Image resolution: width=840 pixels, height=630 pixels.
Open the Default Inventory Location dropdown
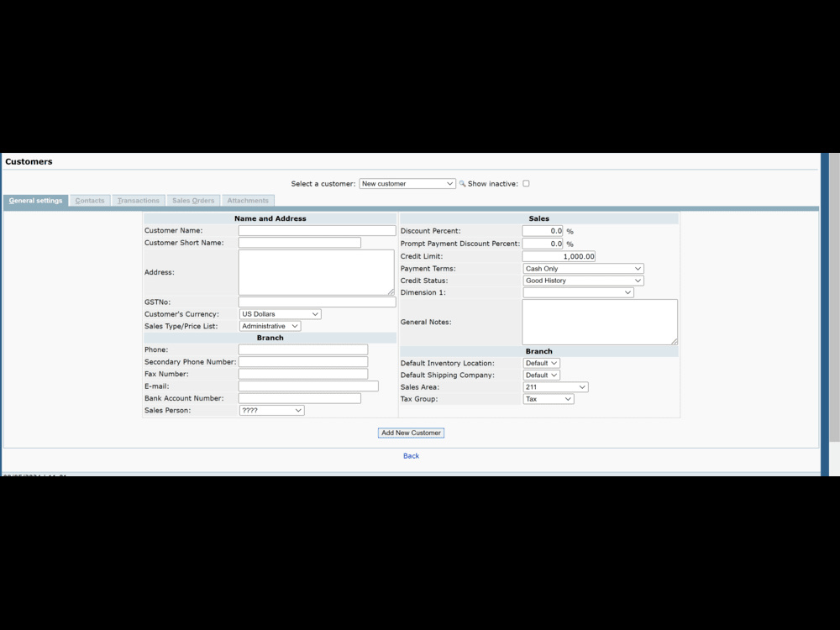click(x=541, y=362)
